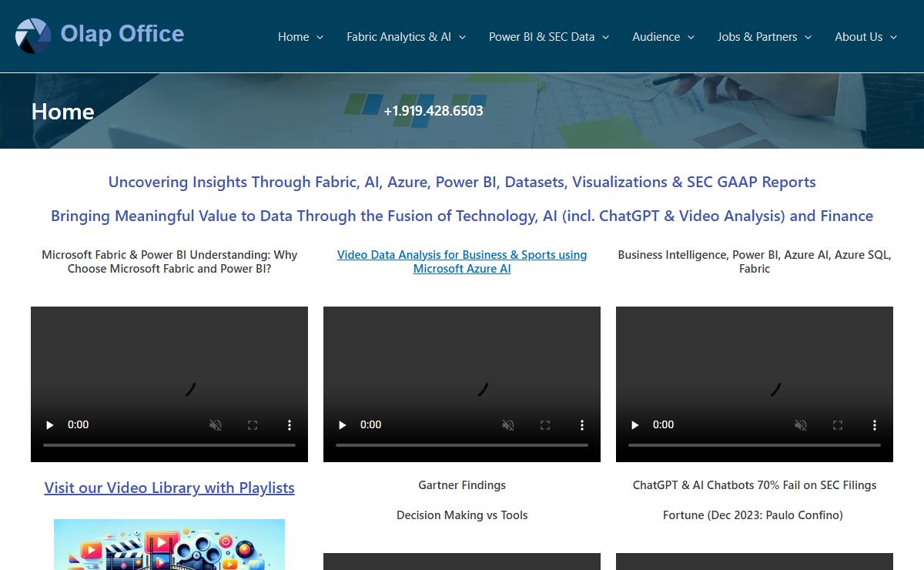Viewport: 924px width, 570px height.
Task: Open Video Data Analysis for Business & Sports link
Action: [x=462, y=262]
